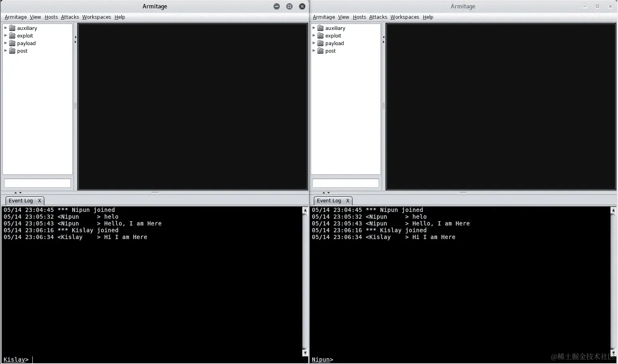Select exploit folder icon in left window
The width and height of the screenshot is (618, 364).
12,36
